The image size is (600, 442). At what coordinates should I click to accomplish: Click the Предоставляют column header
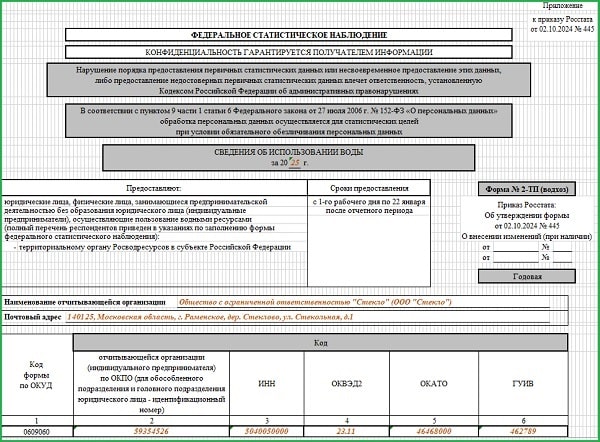[x=150, y=187]
